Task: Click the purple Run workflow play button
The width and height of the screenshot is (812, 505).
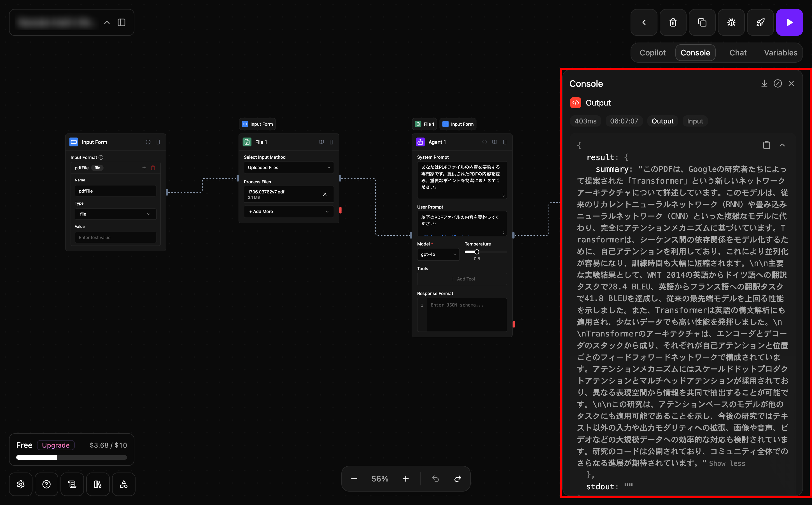Action: (x=789, y=22)
